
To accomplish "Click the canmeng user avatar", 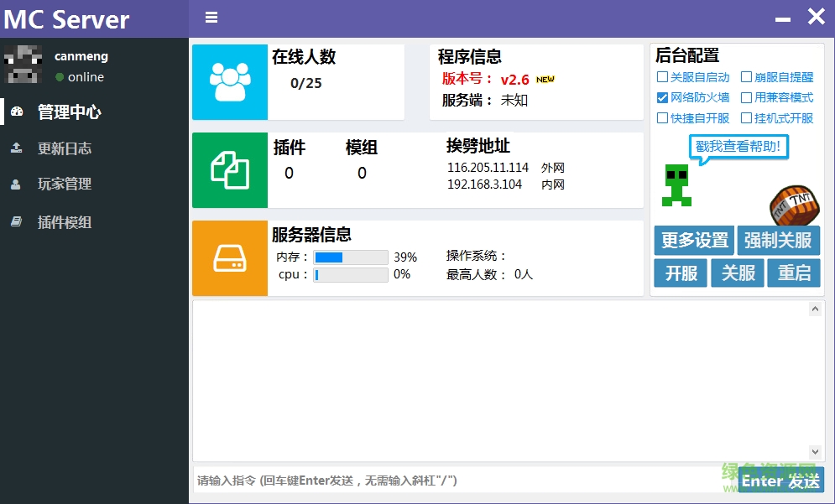I will [23, 66].
